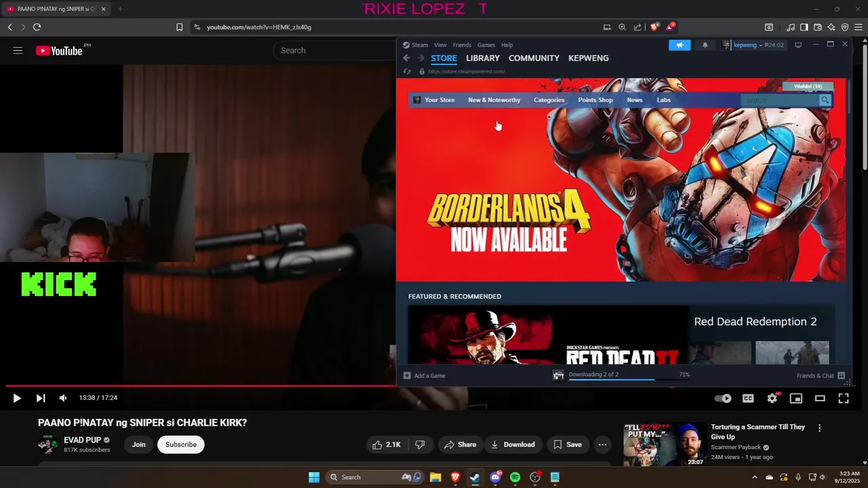868x488 pixels.
Task: Open New & Noteworthy dropdown
Action: (x=494, y=100)
